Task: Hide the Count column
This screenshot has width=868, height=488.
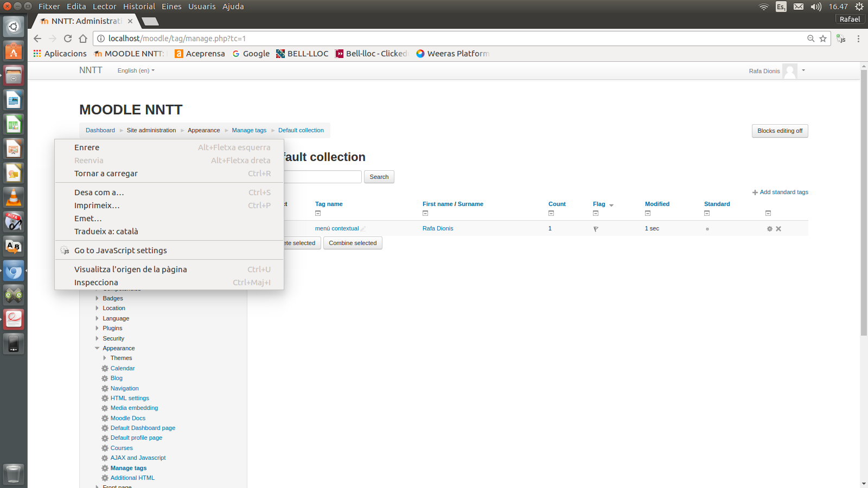Action: (551, 213)
